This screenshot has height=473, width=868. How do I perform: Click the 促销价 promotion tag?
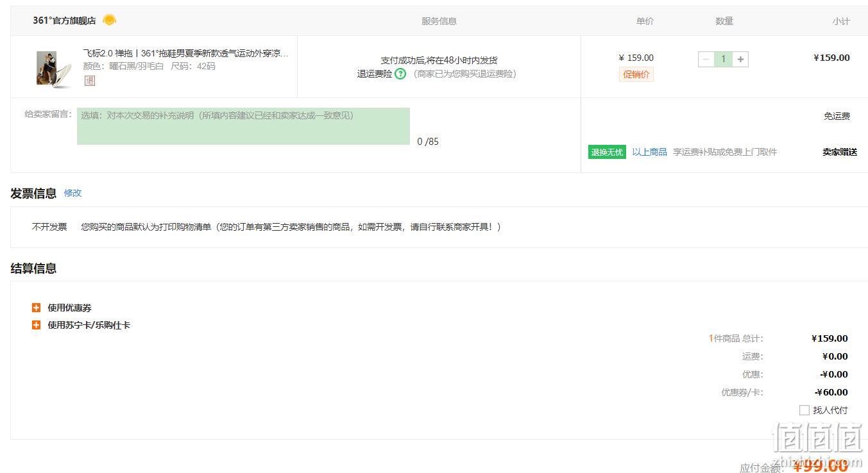tap(636, 74)
